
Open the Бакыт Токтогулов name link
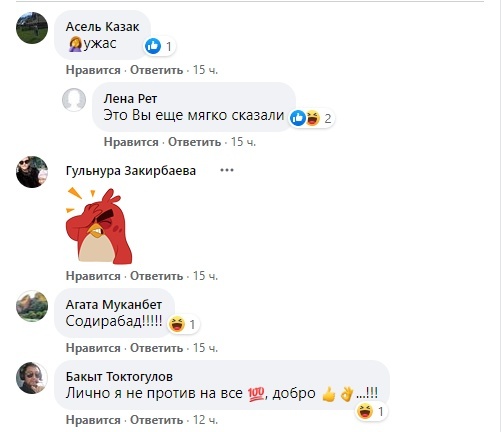pyautogui.click(x=119, y=377)
